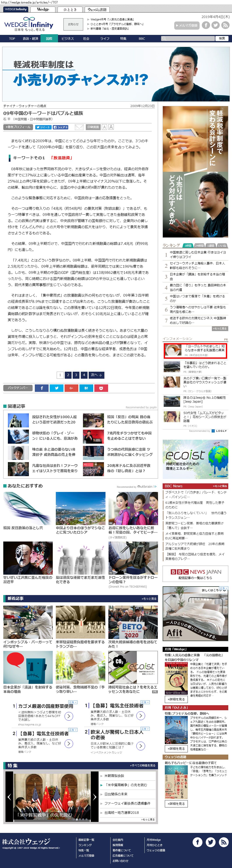
Task: Switch ranking to 24時間 tab
Action: [199, 246]
